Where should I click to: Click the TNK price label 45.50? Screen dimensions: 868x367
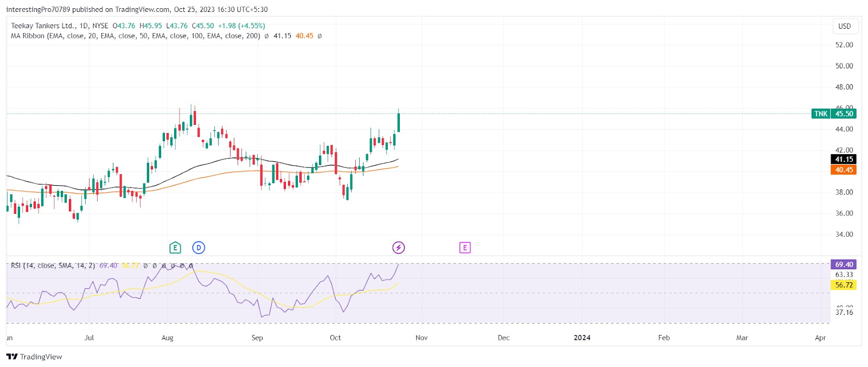tap(834, 113)
